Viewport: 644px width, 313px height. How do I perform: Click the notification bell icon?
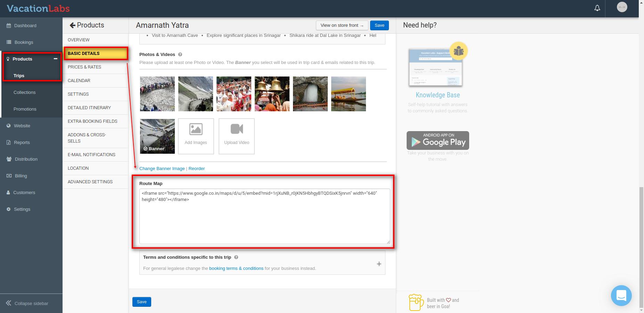point(597,8)
